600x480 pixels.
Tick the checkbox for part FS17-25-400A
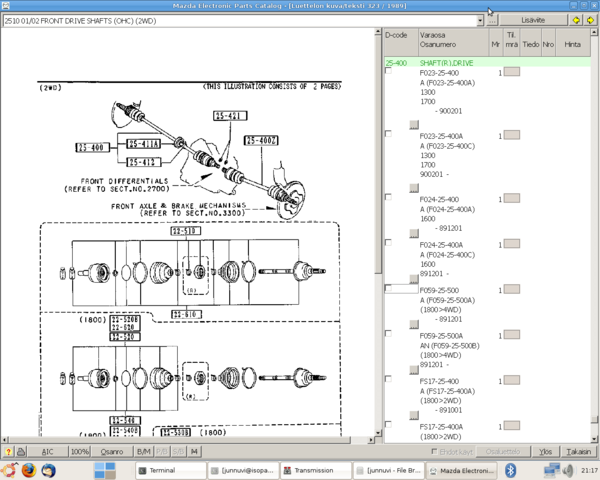[x=388, y=424]
